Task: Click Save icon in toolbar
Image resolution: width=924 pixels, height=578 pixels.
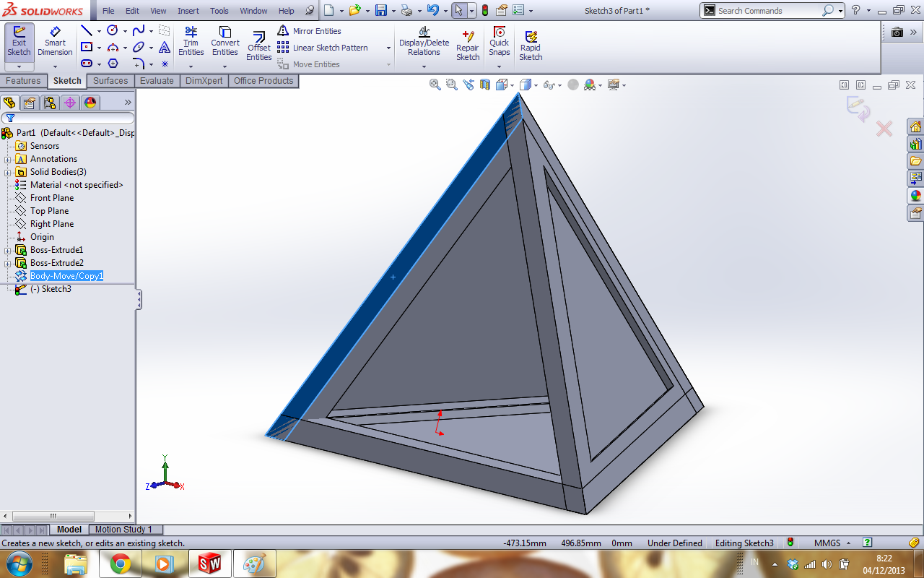Action: (381, 11)
